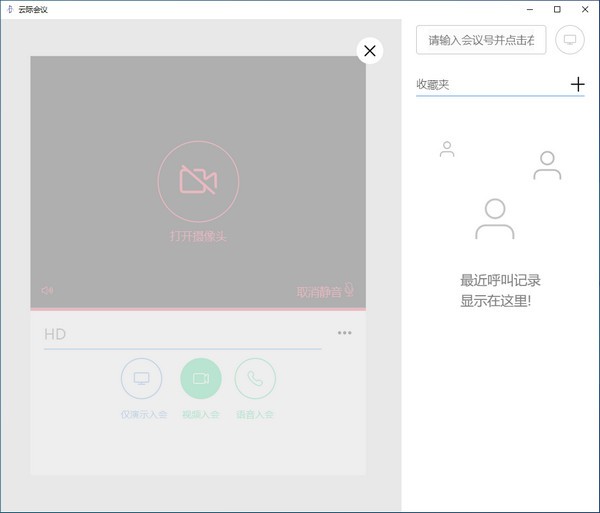Toggle the speaker volume icon in preview
Image resolution: width=600 pixels, height=513 pixels.
(x=46, y=291)
